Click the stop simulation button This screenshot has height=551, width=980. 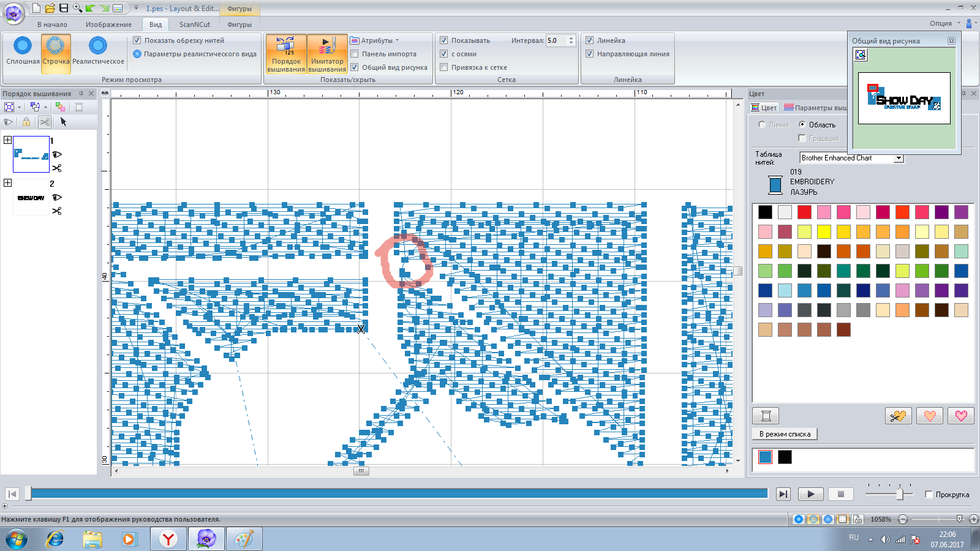tap(840, 494)
